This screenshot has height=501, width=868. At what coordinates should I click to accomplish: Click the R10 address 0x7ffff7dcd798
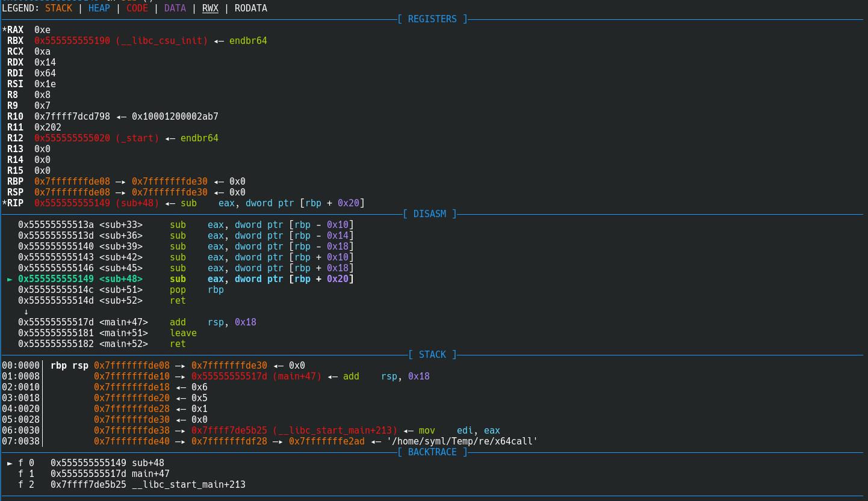tap(72, 117)
